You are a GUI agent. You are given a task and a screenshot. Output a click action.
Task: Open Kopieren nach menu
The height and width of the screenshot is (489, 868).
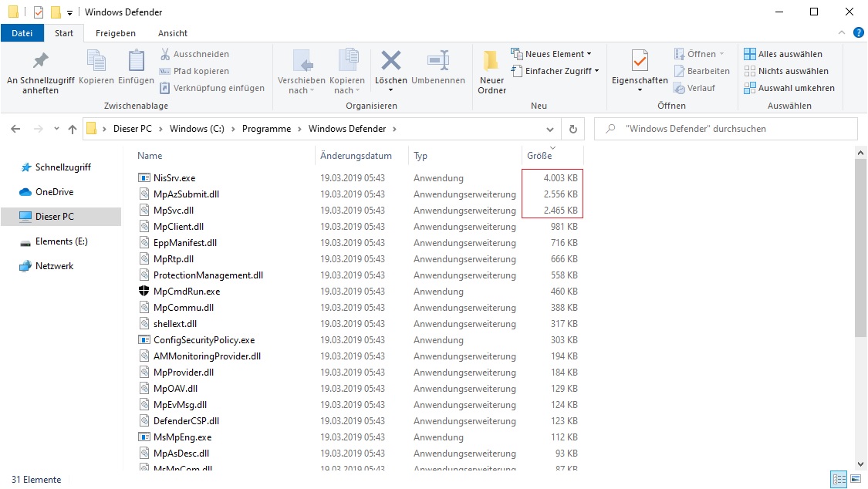tap(347, 73)
